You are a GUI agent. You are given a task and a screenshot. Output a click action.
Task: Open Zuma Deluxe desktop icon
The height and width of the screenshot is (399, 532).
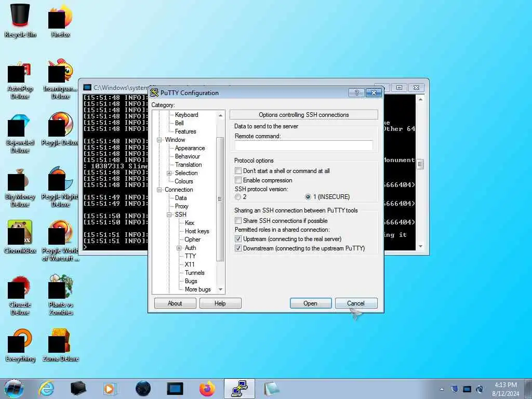(x=60, y=345)
